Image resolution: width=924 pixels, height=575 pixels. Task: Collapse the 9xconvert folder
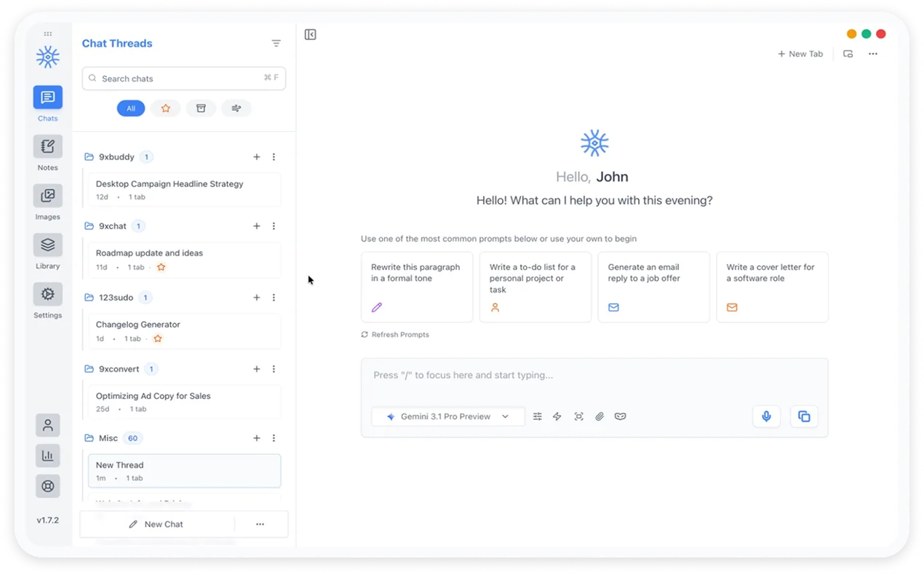[x=89, y=369]
